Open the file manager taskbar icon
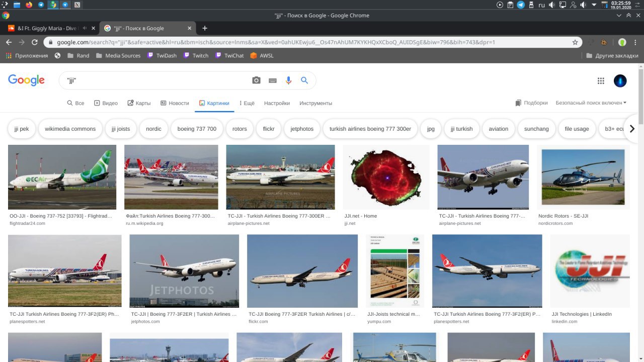The height and width of the screenshot is (362, 644). tap(17, 5)
